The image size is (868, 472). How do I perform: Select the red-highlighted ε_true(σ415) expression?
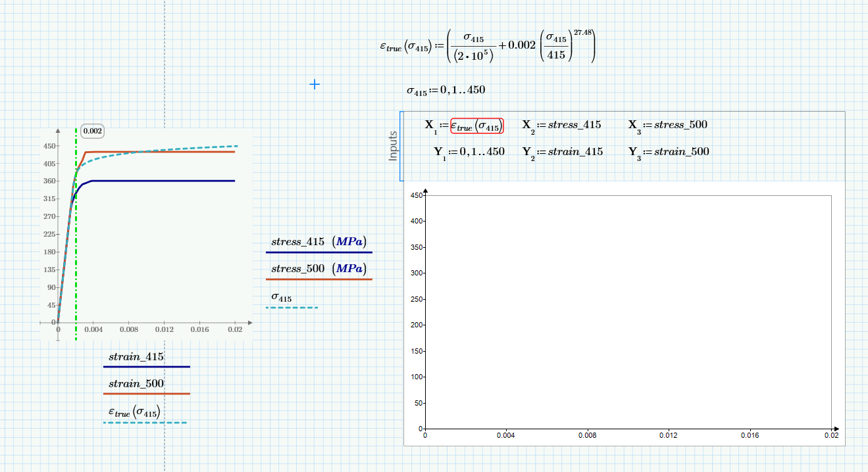point(476,124)
